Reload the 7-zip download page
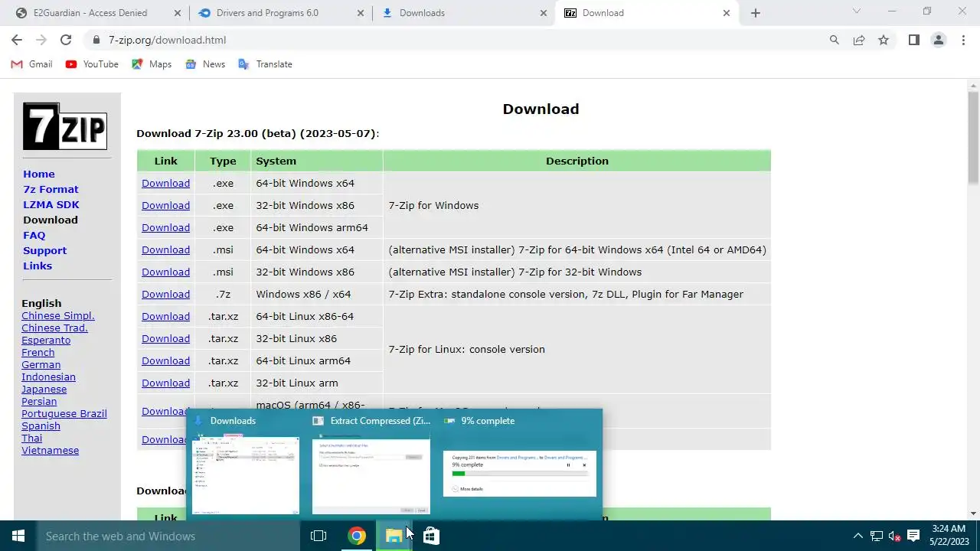 pyautogui.click(x=66, y=40)
